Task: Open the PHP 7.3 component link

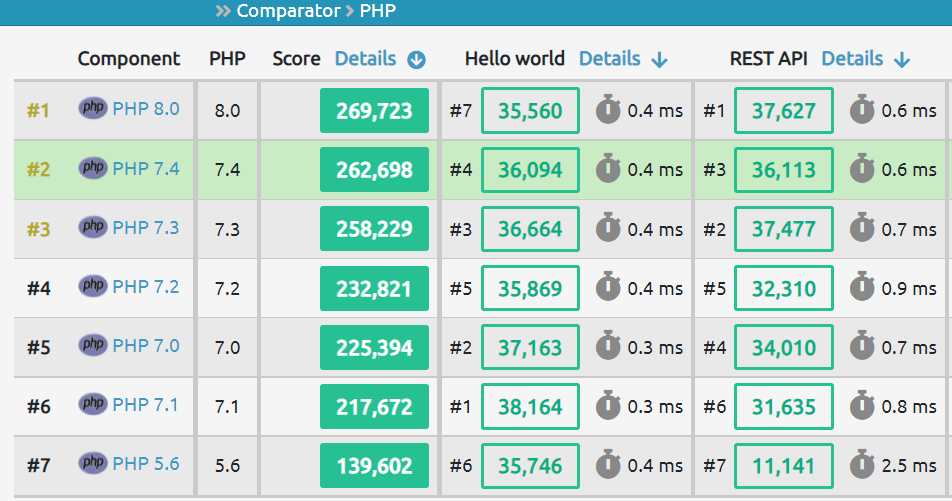Action: click(x=146, y=227)
